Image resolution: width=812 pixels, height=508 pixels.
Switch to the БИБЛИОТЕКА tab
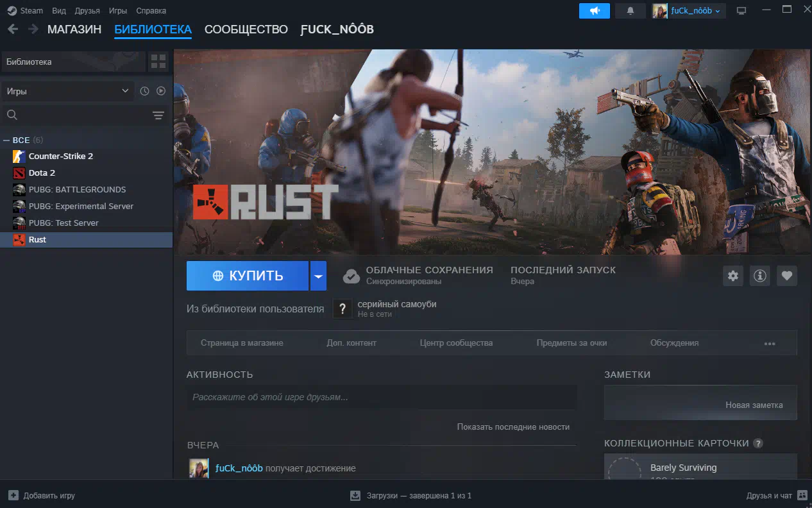pyautogui.click(x=153, y=30)
